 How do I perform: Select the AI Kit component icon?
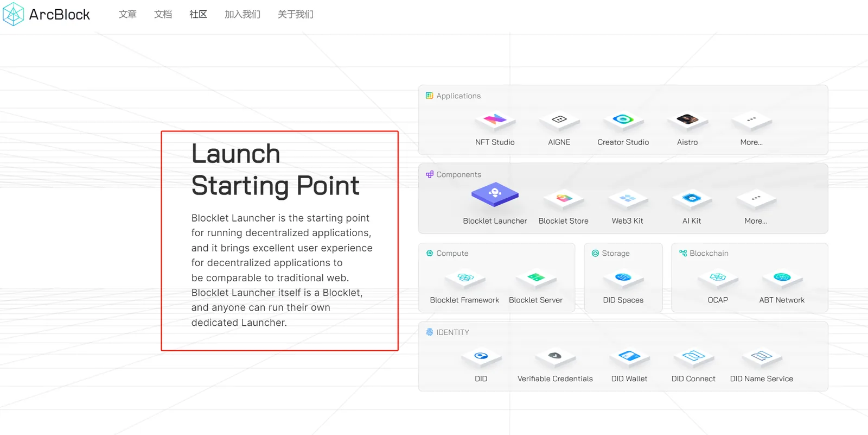(692, 199)
